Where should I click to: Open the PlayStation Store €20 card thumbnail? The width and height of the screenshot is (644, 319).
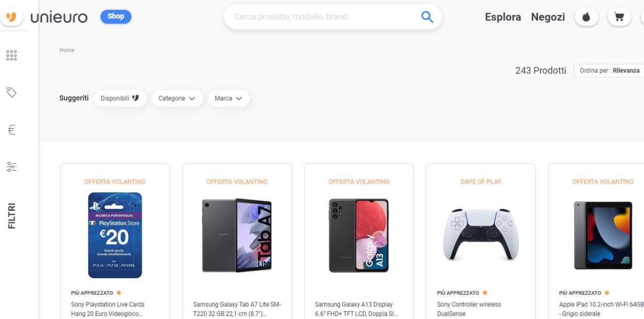(x=115, y=235)
